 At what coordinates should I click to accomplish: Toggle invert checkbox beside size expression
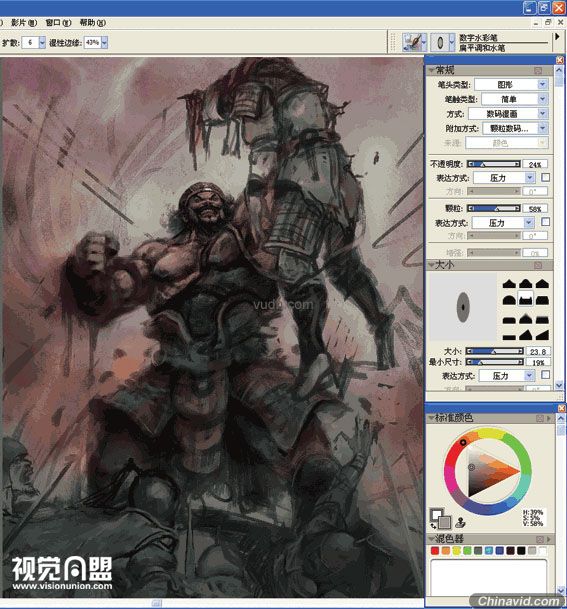coord(546,375)
